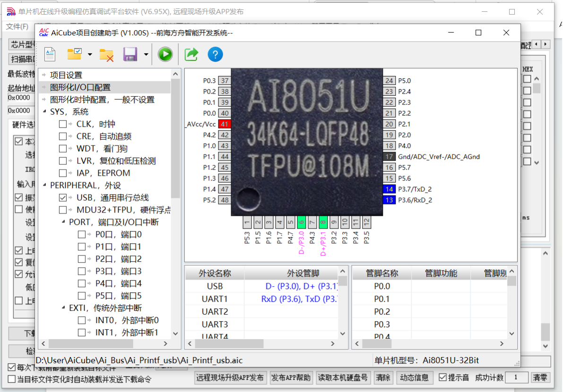Enable the LVR 复位和低压检测 checkbox
Image resolution: width=563 pixels, height=392 pixels.
point(63,161)
